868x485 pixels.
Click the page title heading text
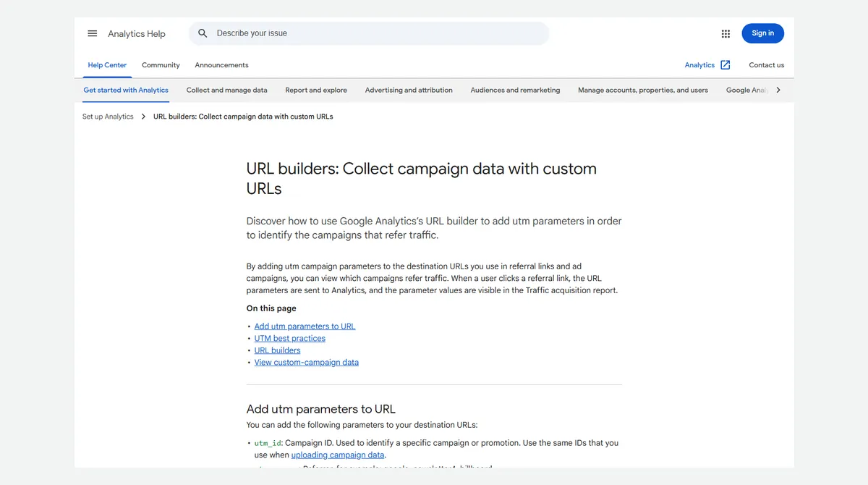click(422, 178)
